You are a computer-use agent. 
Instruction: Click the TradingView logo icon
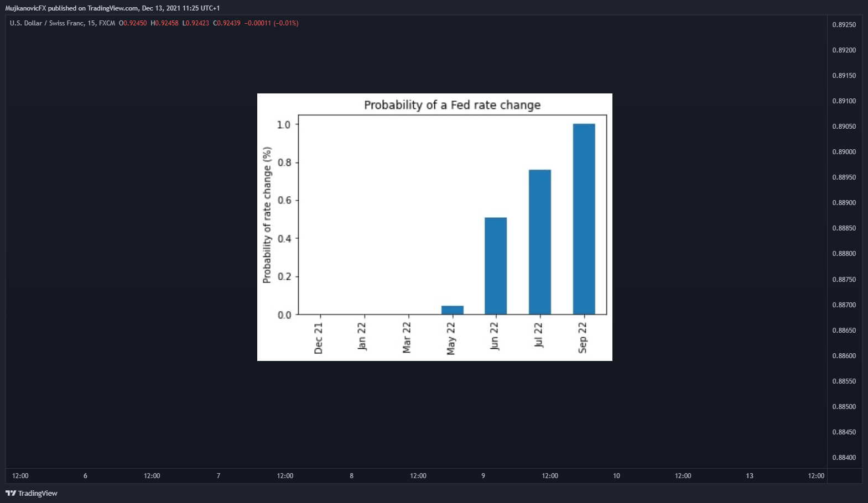tap(11, 493)
